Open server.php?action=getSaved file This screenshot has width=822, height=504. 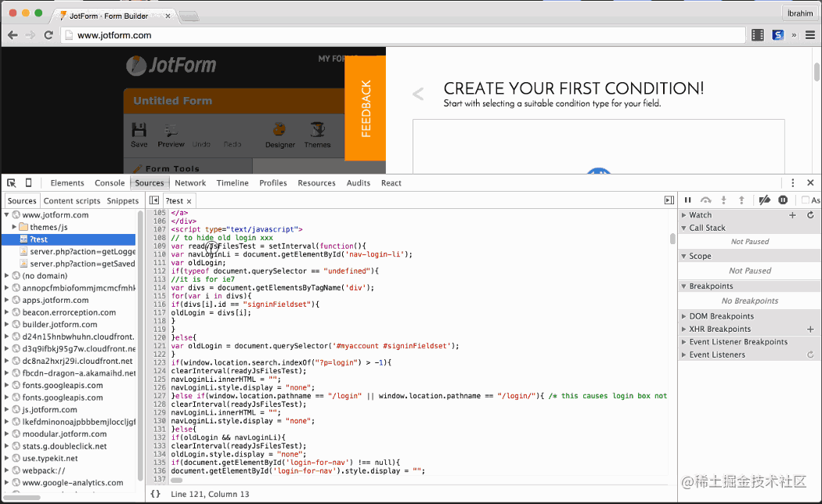point(78,264)
